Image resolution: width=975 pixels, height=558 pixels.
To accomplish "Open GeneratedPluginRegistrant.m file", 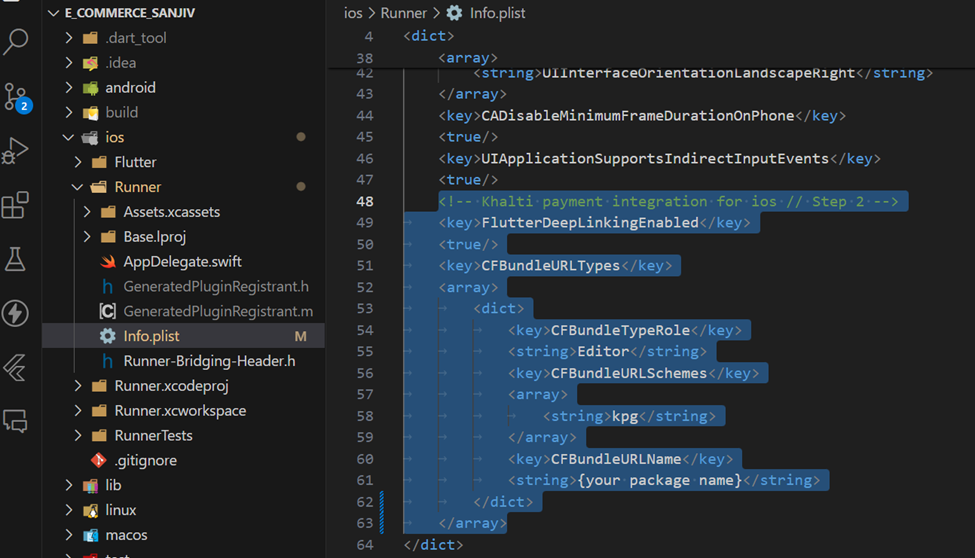I will pyautogui.click(x=218, y=311).
